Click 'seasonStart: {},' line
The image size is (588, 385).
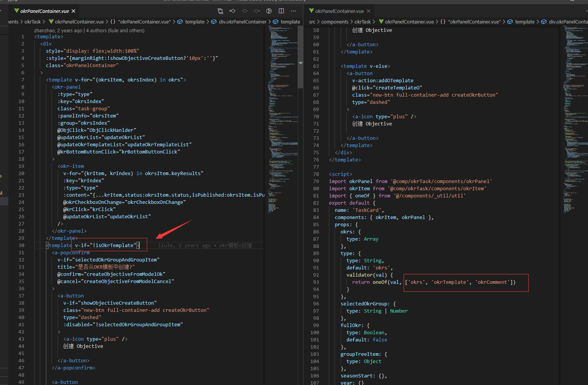tap(364, 376)
